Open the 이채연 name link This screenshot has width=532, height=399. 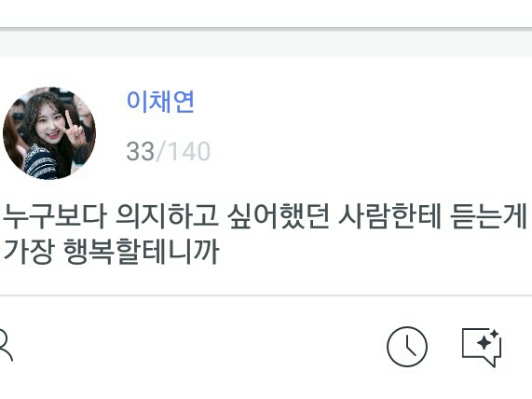160,102
